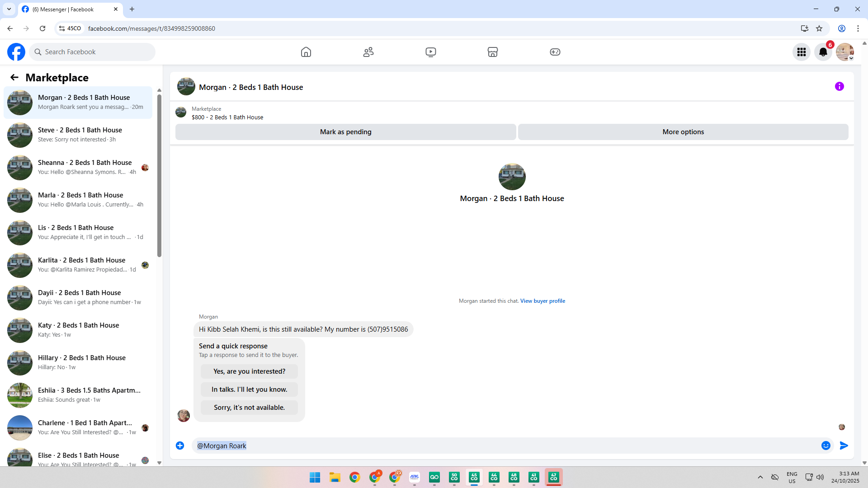Go back from Marketplace chats list
Screen dimensions: 868x488
(14, 78)
